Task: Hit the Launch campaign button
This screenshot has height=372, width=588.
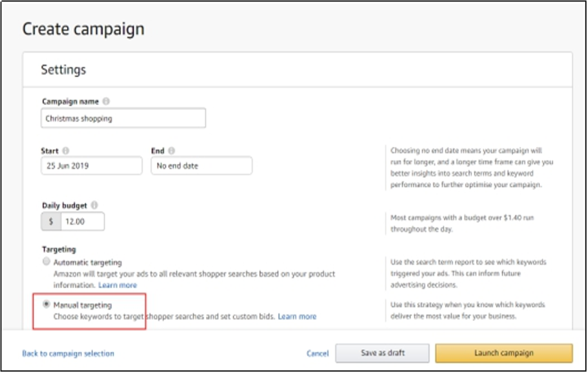Action: pyautogui.click(x=503, y=354)
